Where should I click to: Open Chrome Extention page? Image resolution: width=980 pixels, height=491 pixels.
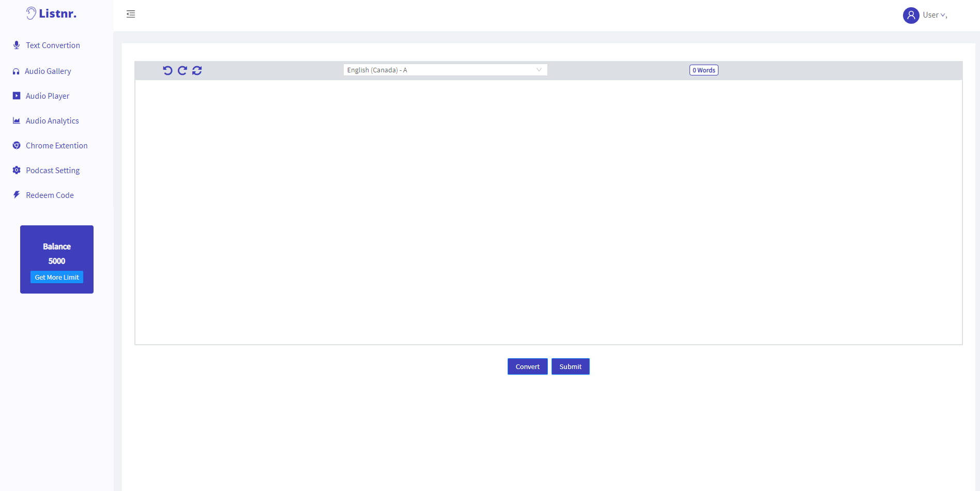[x=57, y=146]
